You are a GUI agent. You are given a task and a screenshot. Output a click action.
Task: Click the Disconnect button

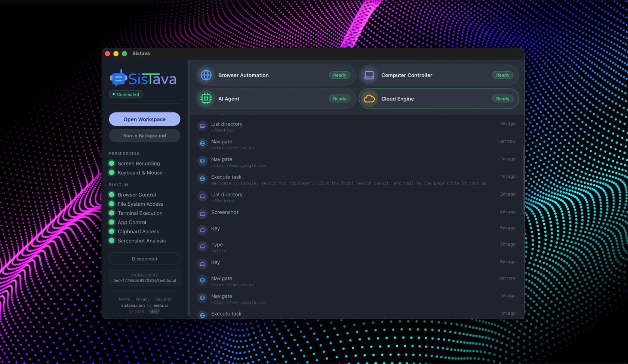[144, 259]
